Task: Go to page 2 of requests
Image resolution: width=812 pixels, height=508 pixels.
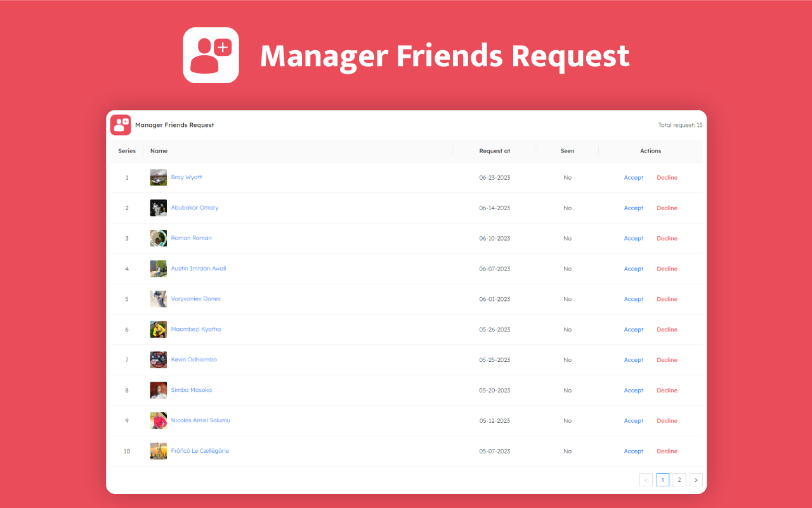Action: [x=679, y=479]
